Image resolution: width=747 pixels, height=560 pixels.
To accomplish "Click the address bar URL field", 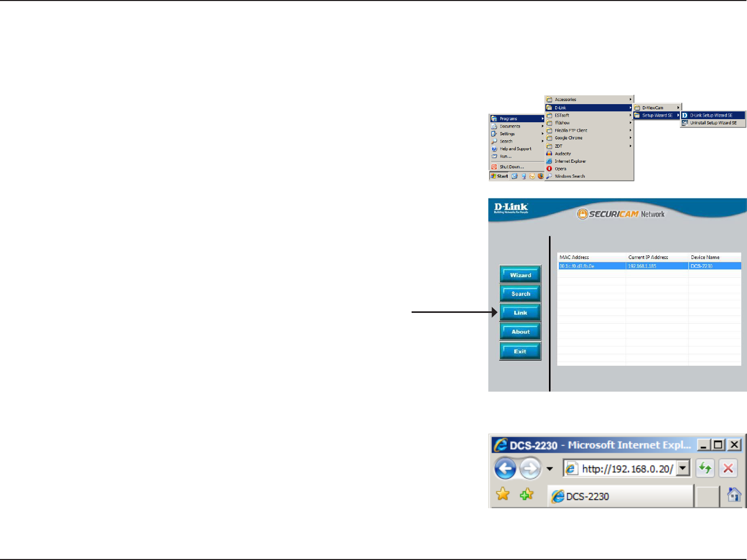I will click(627, 468).
